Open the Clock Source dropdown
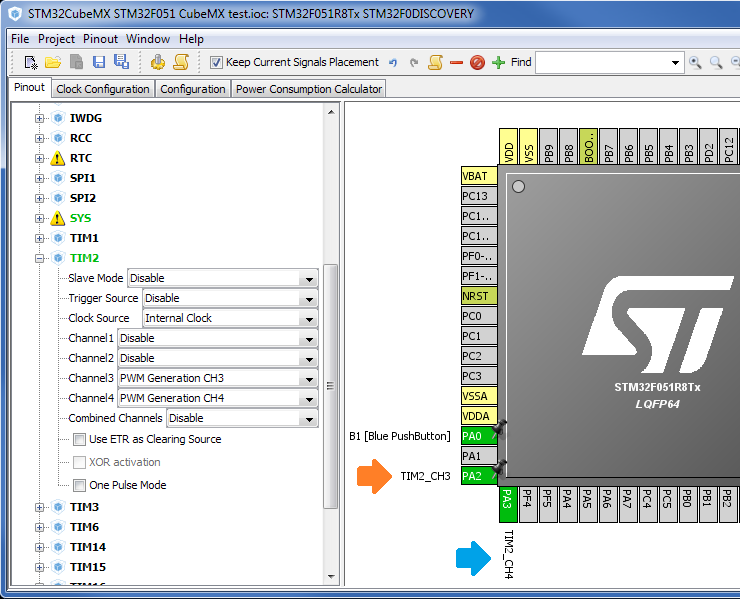This screenshot has height=599, width=740. [x=230, y=319]
